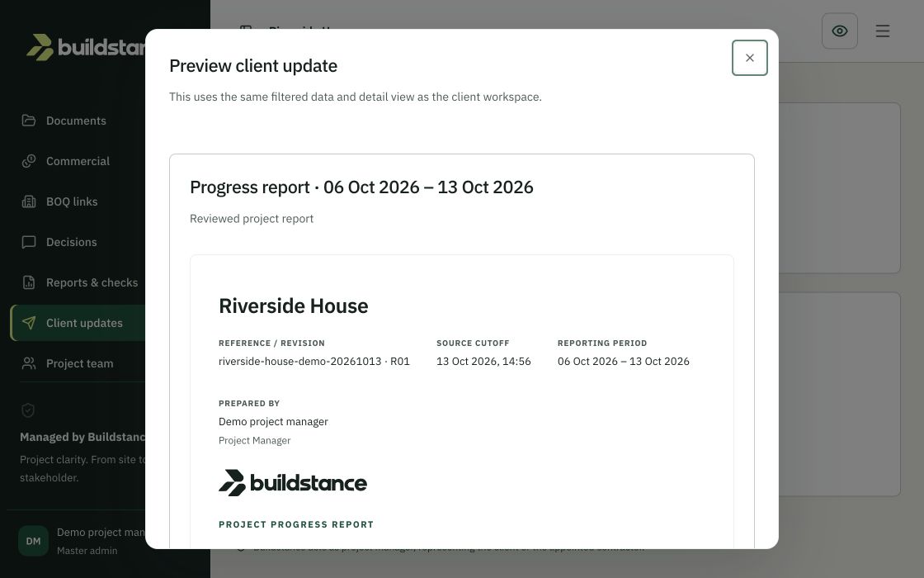Click the Preview client update heading
Viewport: 924px width, 578px height.
253,65
